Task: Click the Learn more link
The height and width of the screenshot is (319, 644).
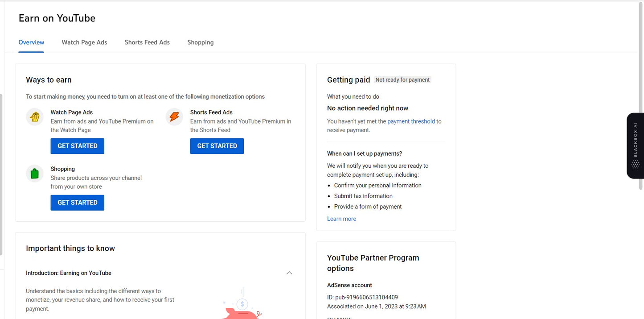Action: (341, 219)
